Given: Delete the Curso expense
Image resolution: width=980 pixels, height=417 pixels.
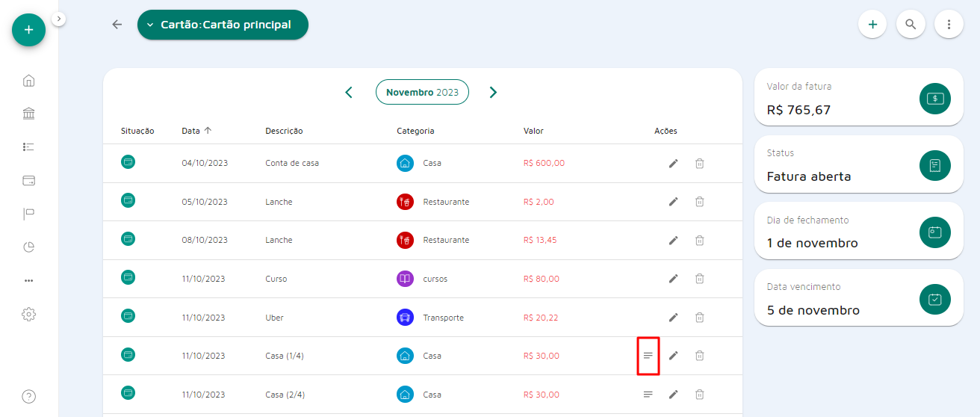Looking at the screenshot, I should [700, 279].
